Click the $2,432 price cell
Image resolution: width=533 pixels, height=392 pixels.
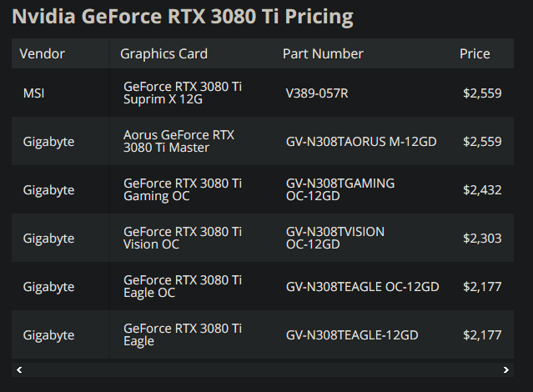pyautogui.click(x=482, y=190)
